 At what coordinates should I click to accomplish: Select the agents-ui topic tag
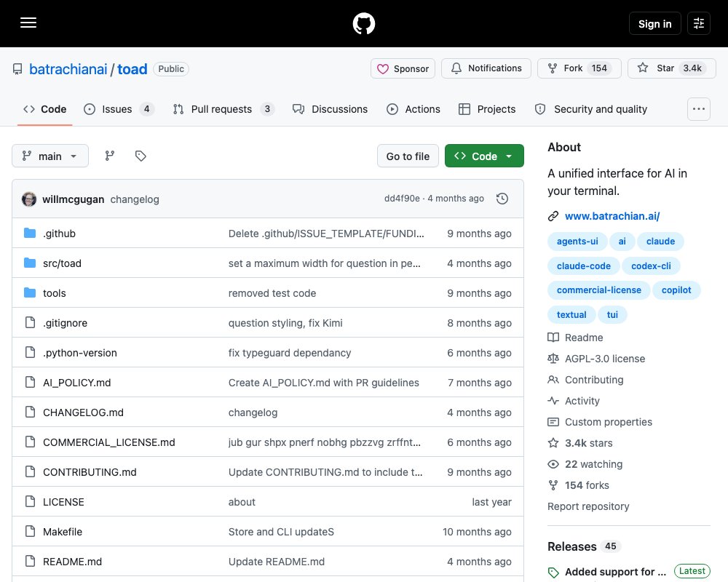(x=577, y=242)
